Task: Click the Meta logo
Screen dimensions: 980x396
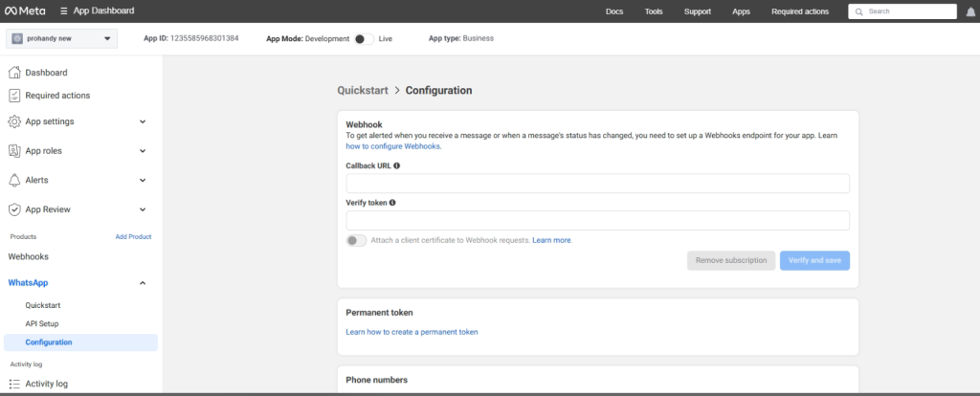Action: (25, 11)
